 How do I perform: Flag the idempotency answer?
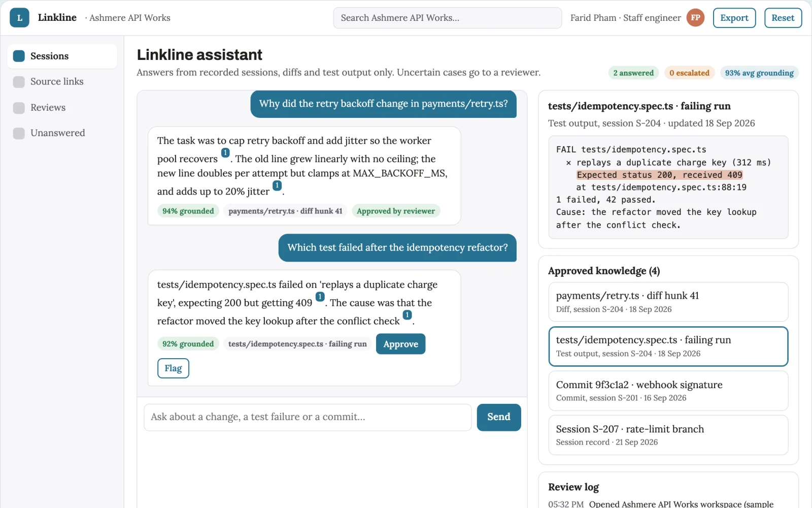173,368
